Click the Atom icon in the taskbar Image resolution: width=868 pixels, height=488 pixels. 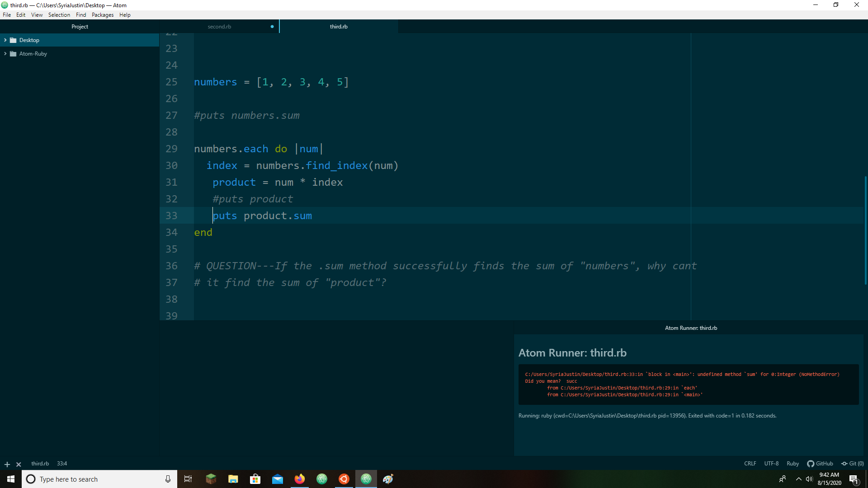point(366,479)
